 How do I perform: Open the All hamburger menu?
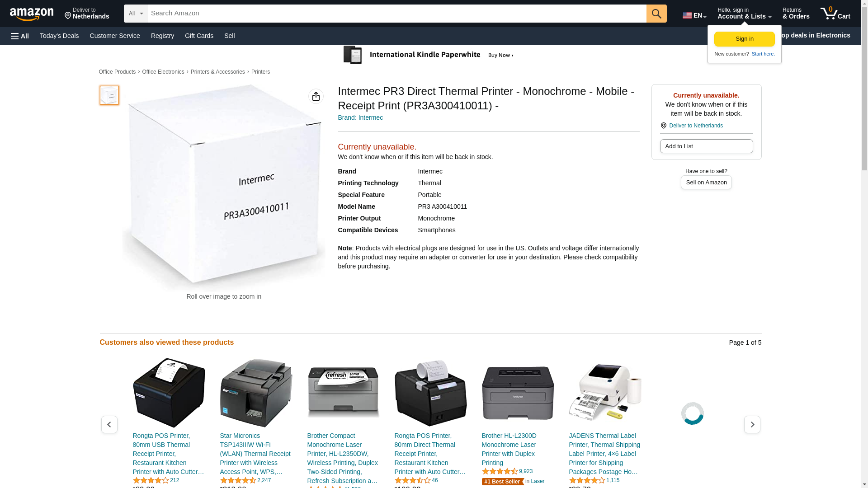(20, 36)
